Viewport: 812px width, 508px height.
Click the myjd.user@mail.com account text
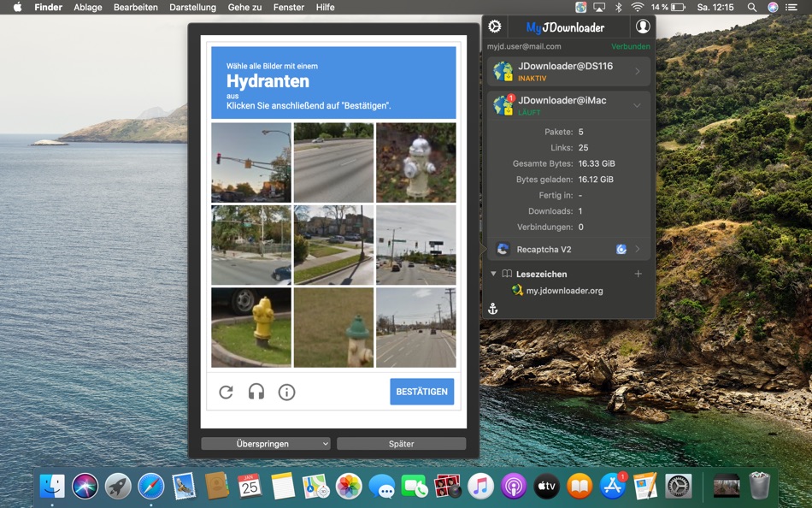click(524, 46)
